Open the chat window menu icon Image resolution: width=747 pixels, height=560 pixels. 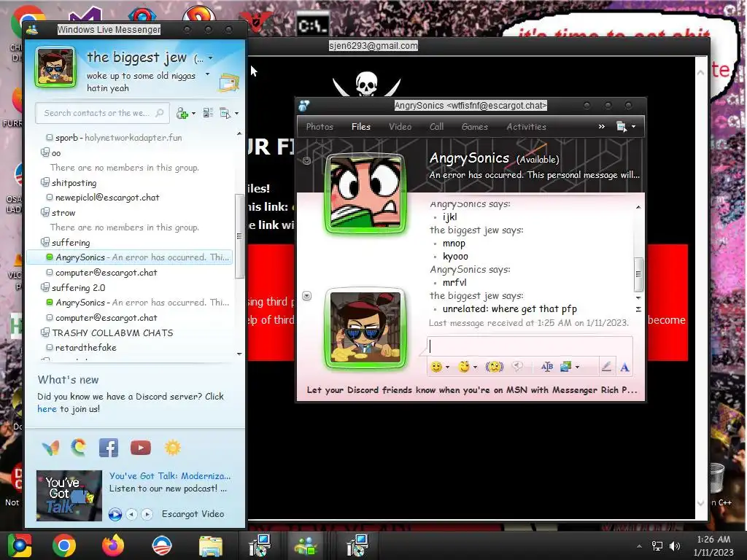(622, 127)
